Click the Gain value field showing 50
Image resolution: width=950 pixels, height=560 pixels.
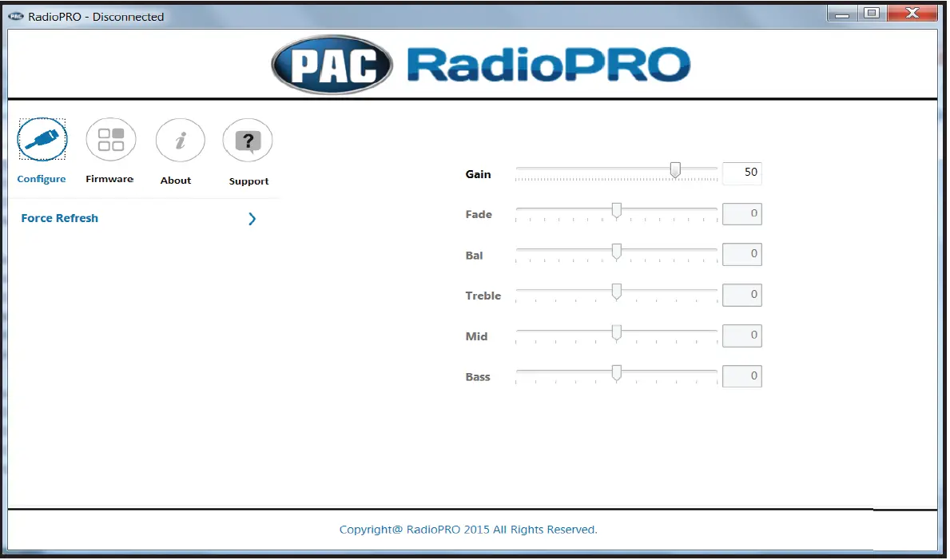(x=741, y=173)
